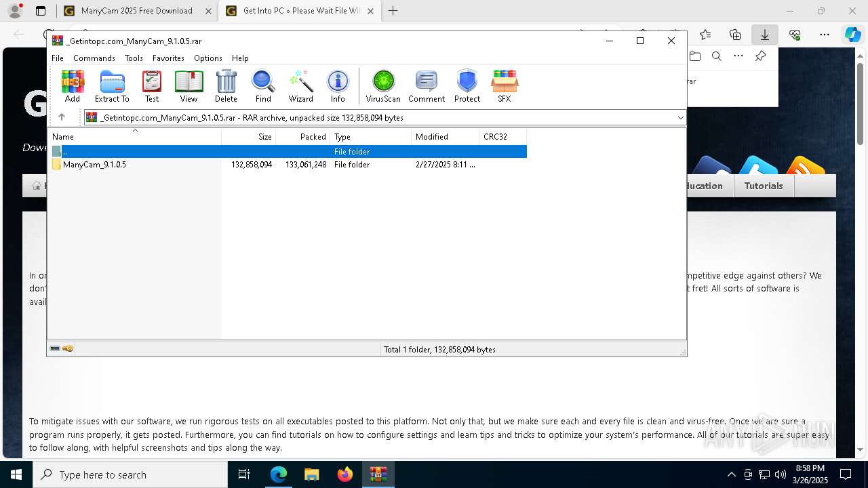Viewport: 868px width, 488px height.
Task: Click the Delete toolbar icon
Action: 226,87
